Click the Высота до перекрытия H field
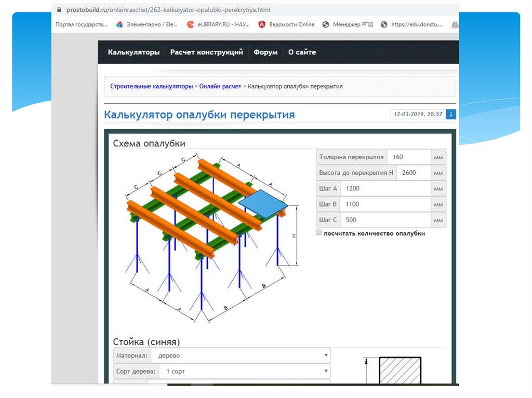 pos(414,173)
